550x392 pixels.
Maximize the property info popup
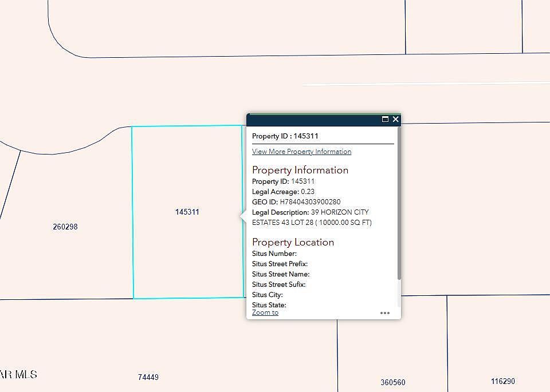click(x=385, y=119)
